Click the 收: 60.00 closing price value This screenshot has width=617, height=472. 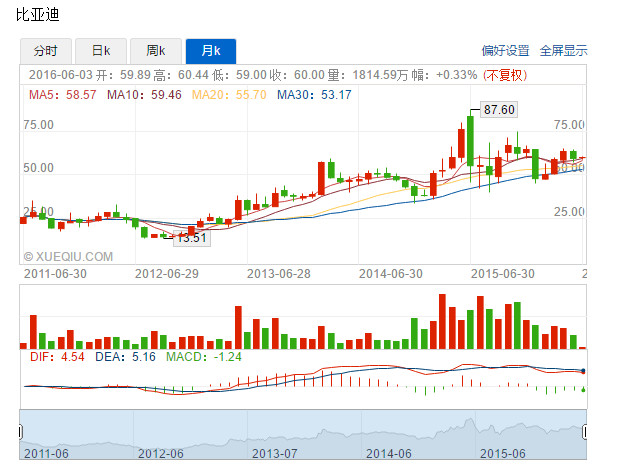click(x=297, y=75)
